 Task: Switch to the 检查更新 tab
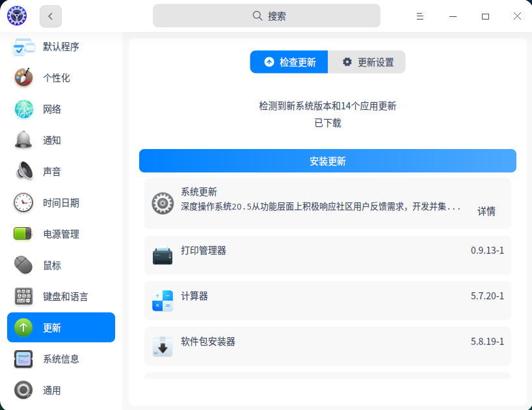coord(288,62)
